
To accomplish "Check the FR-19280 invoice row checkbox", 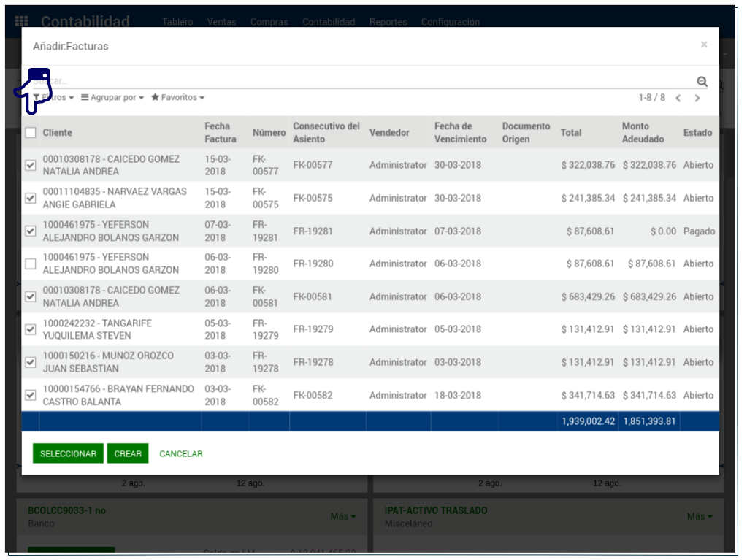I will pos(31,264).
